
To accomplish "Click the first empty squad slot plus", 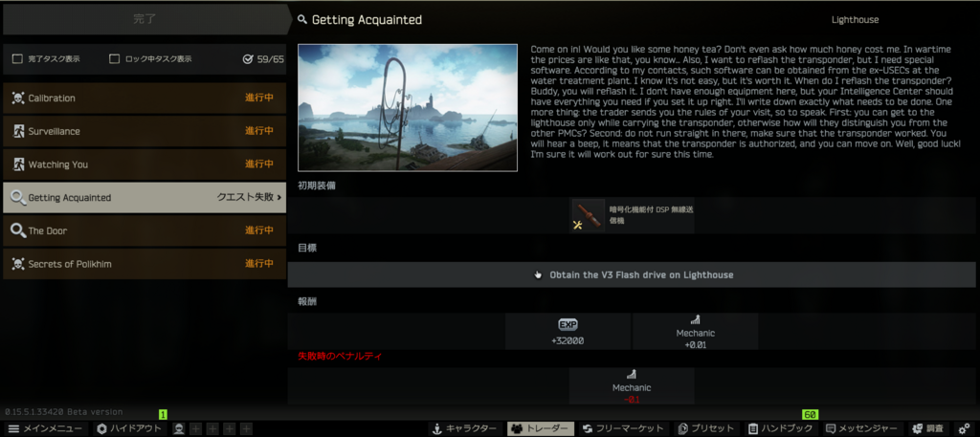I will 196,429.
